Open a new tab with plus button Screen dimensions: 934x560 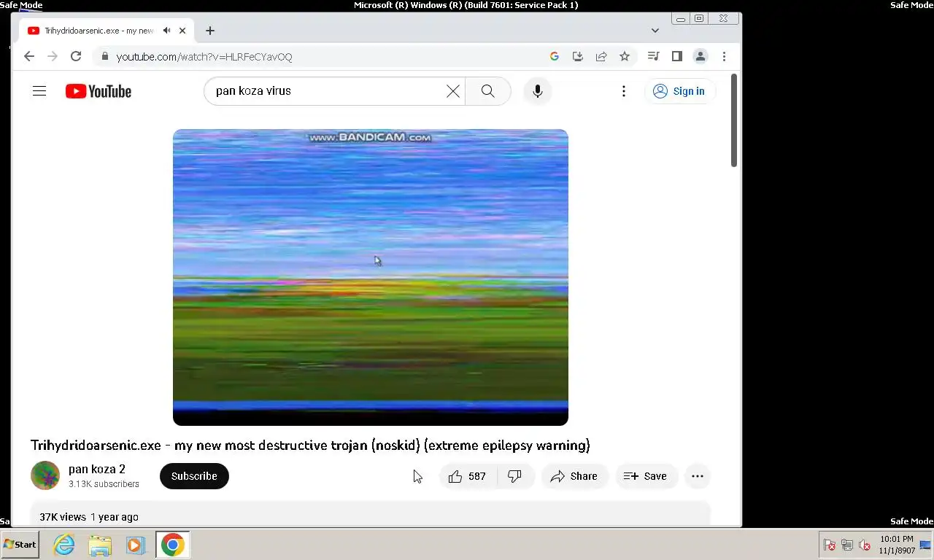click(x=210, y=31)
